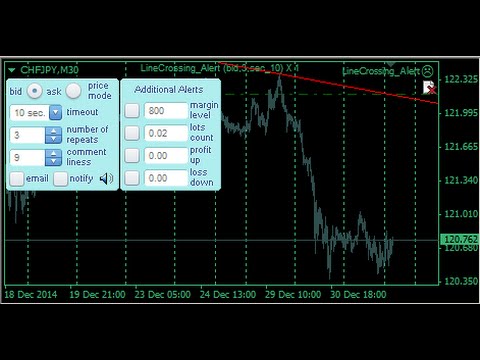Screen dimensions: 480x360
Task: Select the ask price mode radio button
Action: (73, 91)
